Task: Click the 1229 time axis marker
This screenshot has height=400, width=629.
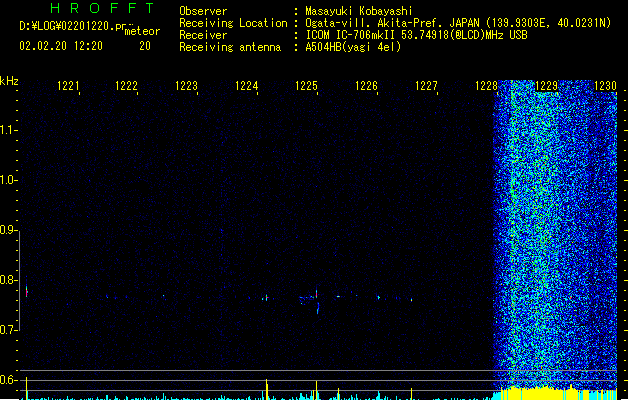Action: pyautogui.click(x=546, y=86)
